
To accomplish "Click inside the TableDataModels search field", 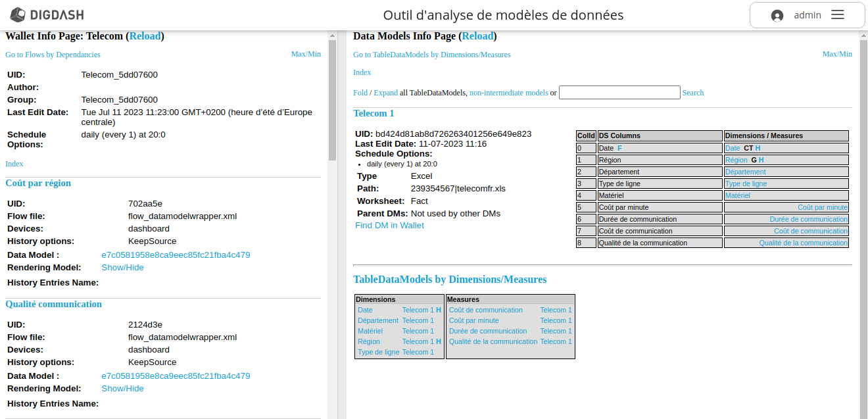I will click(x=619, y=92).
